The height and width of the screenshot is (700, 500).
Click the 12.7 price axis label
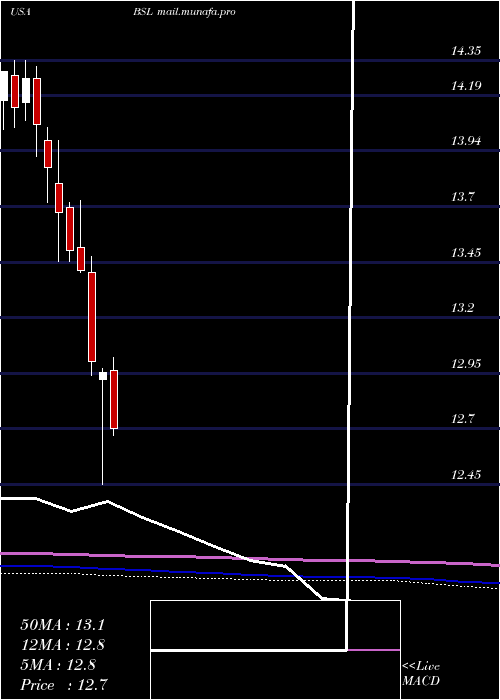pyautogui.click(x=463, y=419)
